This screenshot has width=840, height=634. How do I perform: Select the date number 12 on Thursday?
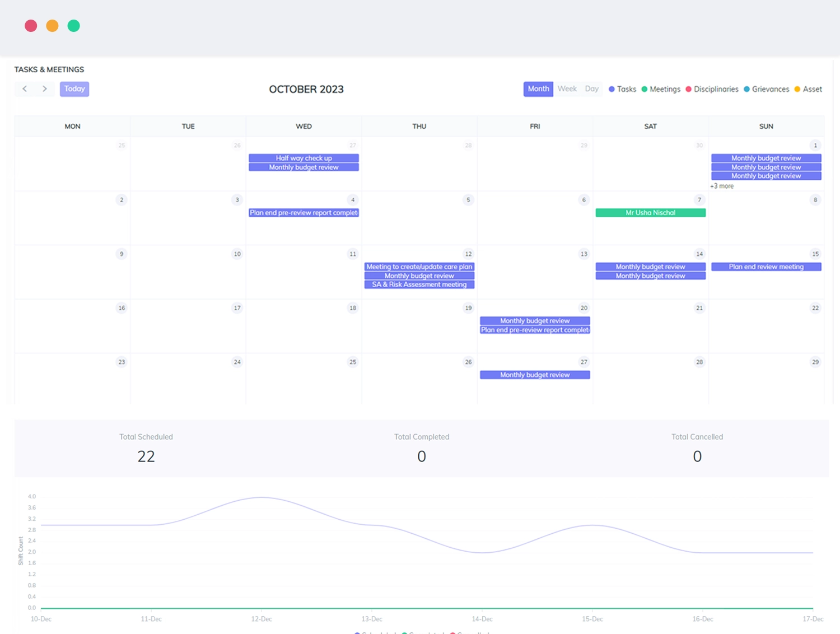click(x=468, y=254)
